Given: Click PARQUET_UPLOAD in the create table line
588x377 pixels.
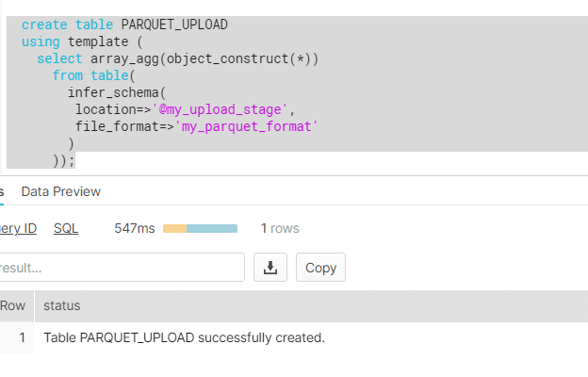Looking at the screenshot, I should (x=174, y=25).
